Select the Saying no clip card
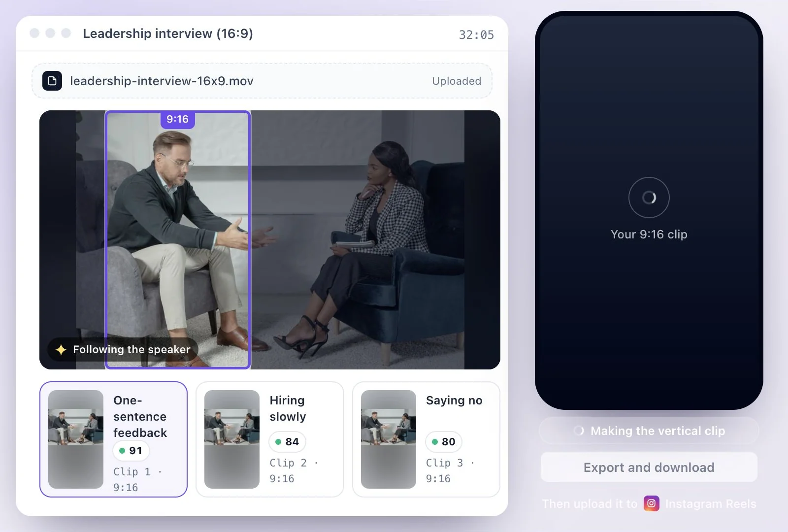Viewport: 788px width, 532px height. (x=427, y=439)
